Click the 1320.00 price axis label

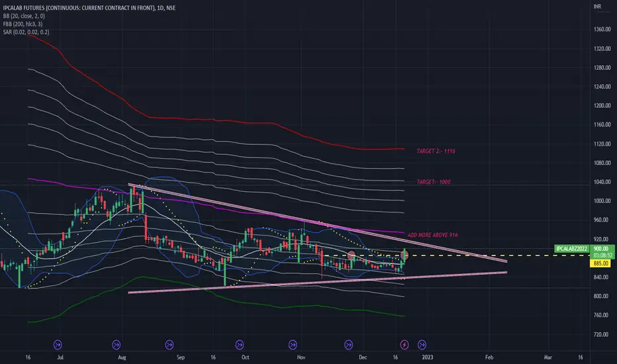tap(602, 49)
